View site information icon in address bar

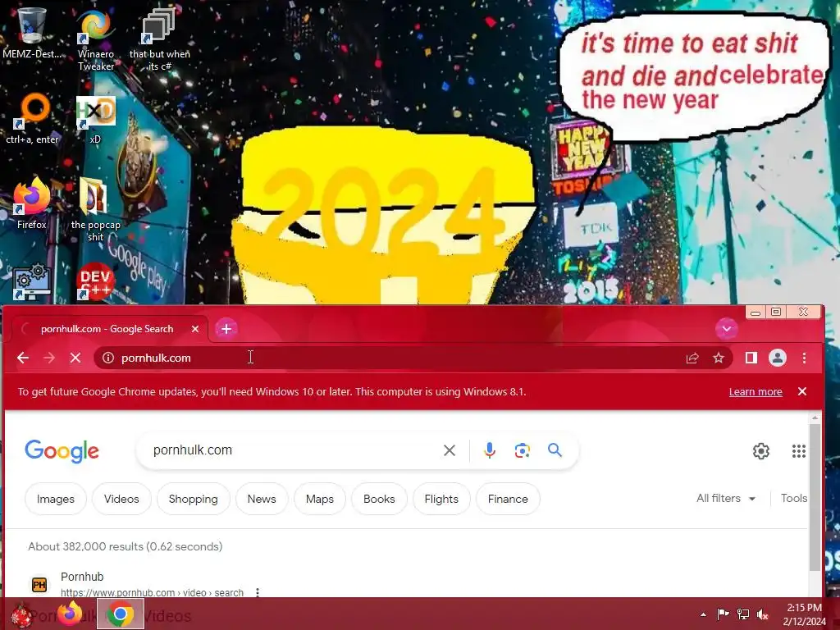108,358
